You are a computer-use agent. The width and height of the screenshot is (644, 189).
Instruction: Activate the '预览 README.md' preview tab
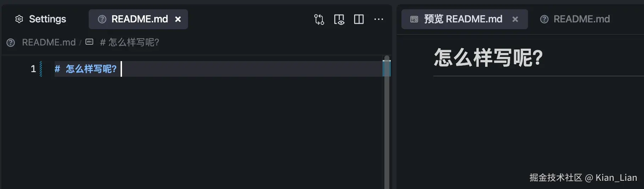463,19
